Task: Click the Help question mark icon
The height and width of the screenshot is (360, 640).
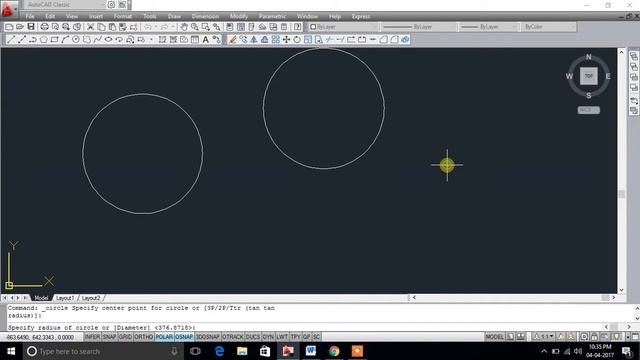Action: (x=298, y=27)
